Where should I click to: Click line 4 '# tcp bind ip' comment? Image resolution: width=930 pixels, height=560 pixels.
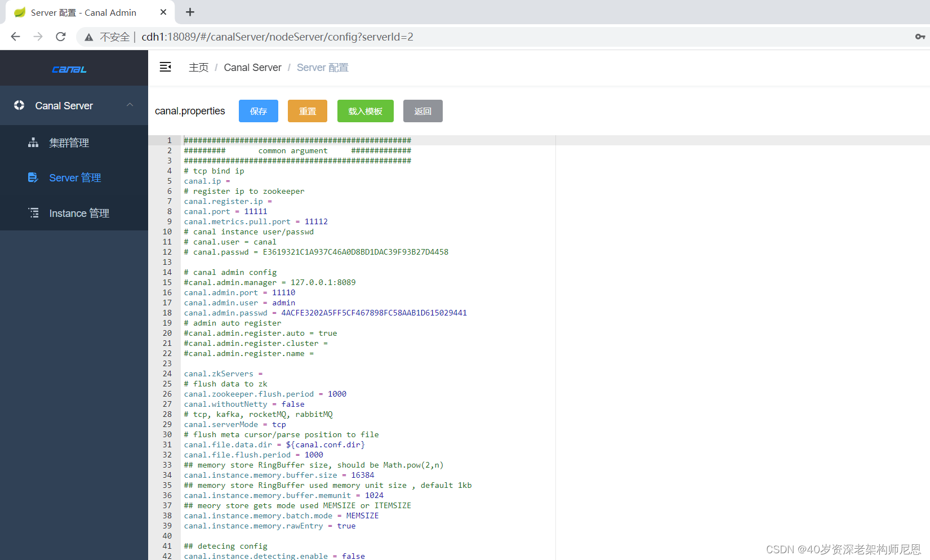pyautogui.click(x=214, y=171)
